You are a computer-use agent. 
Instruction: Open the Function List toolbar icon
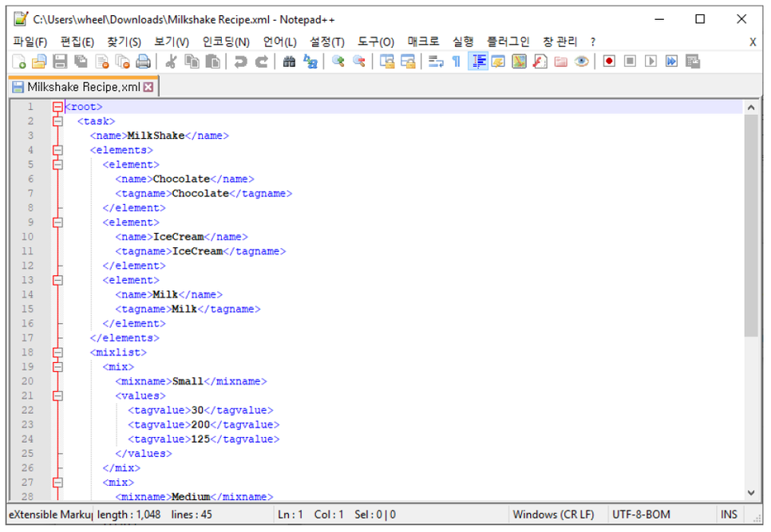(540, 61)
